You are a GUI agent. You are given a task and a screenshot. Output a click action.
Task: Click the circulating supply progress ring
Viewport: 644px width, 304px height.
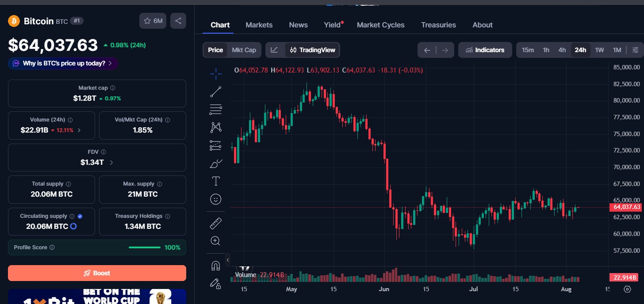73,226
